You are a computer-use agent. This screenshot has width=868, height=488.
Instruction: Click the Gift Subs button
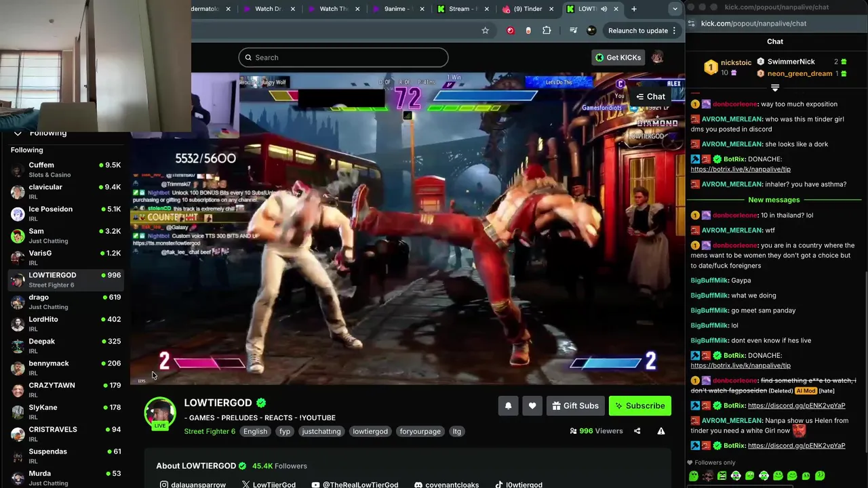[575, 406]
